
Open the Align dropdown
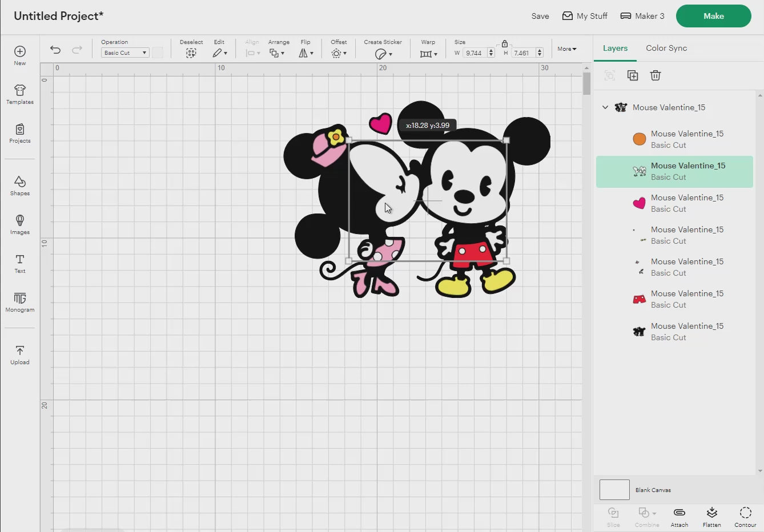[x=252, y=53]
